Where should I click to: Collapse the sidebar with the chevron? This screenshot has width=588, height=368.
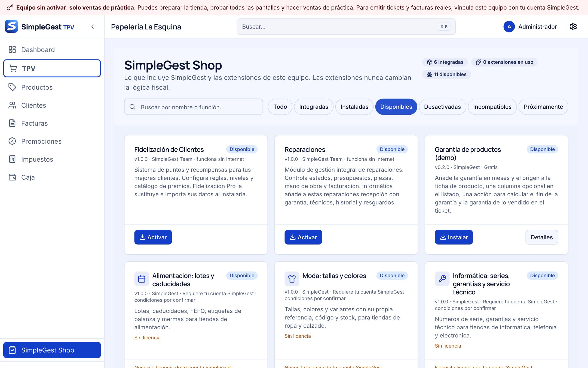93,27
